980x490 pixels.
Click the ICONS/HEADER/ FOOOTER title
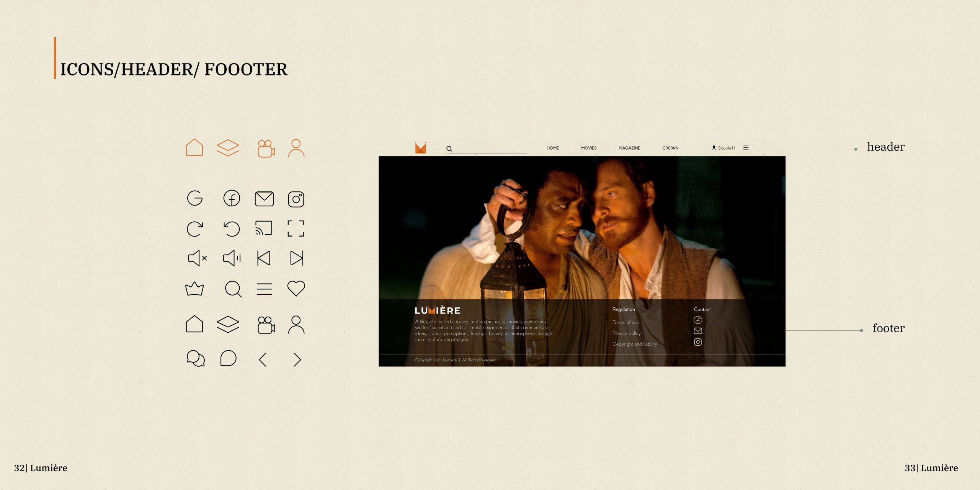[174, 70]
